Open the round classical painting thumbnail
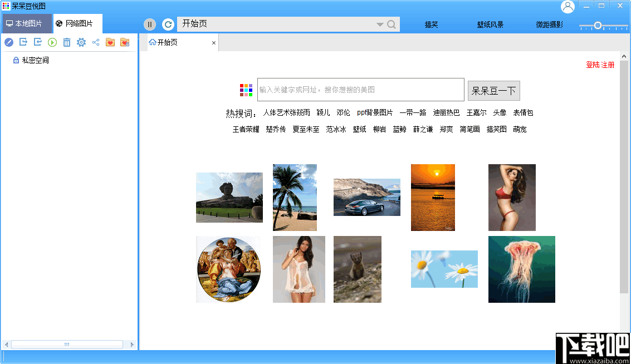 (228, 269)
